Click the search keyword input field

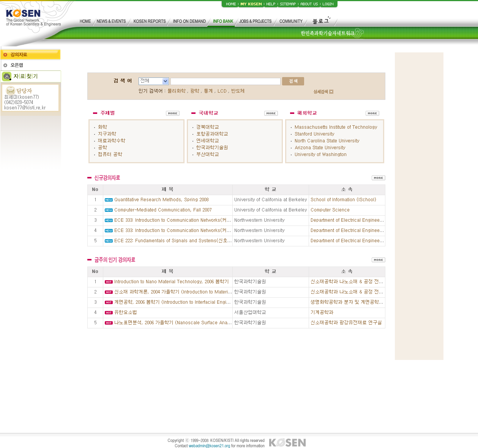226,81
